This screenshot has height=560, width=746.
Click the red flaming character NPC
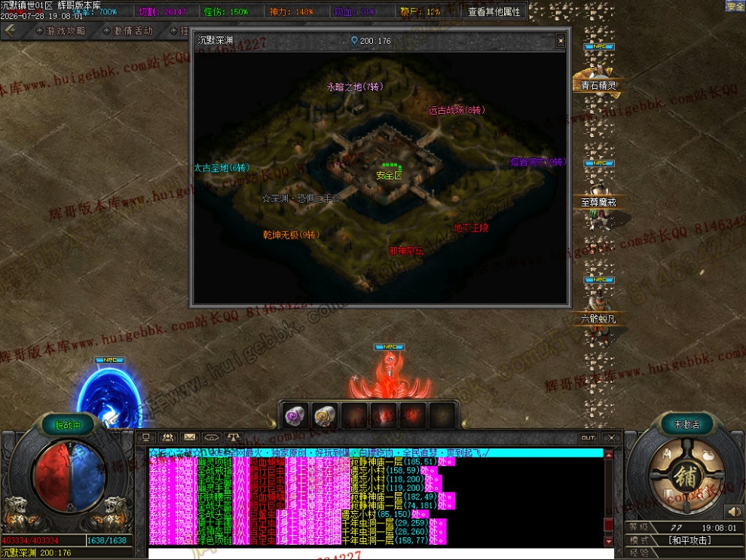point(390,376)
